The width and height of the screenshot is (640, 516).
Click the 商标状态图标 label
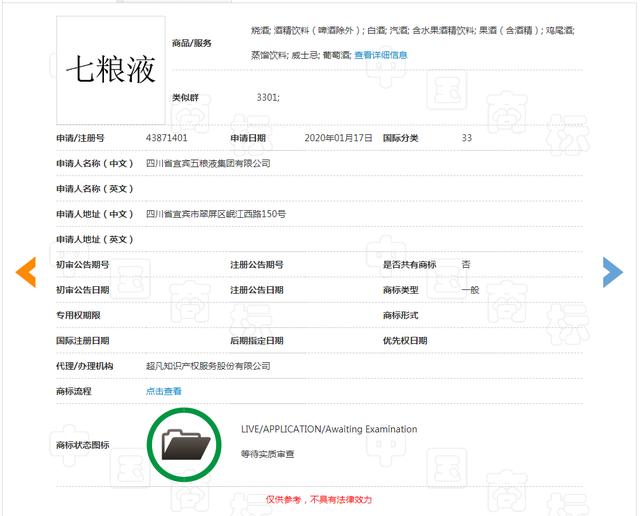[82, 445]
